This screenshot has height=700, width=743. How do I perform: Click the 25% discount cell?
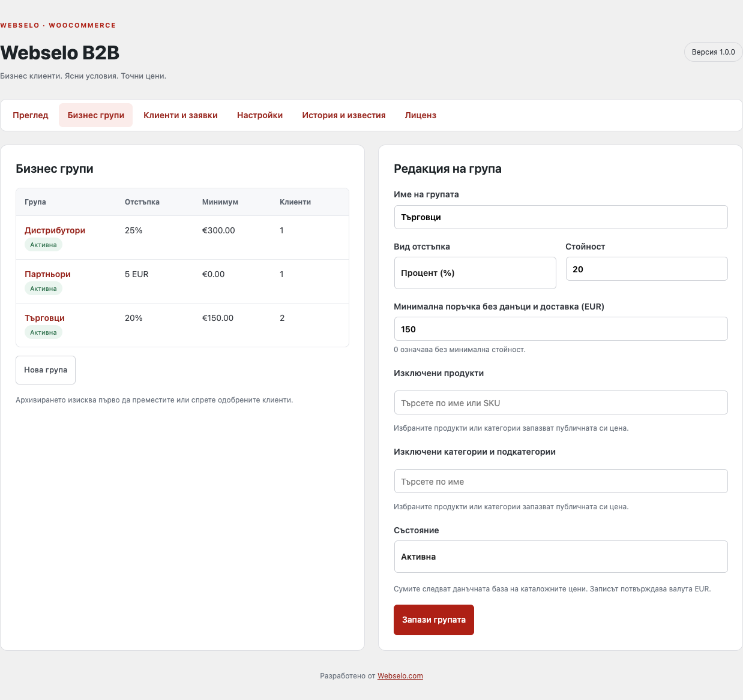pyautogui.click(x=134, y=230)
